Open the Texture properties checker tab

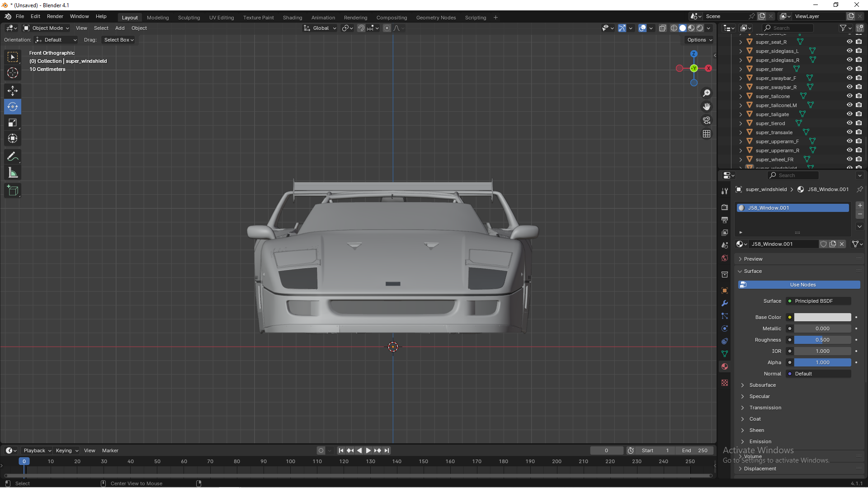(x=725, y=383)
